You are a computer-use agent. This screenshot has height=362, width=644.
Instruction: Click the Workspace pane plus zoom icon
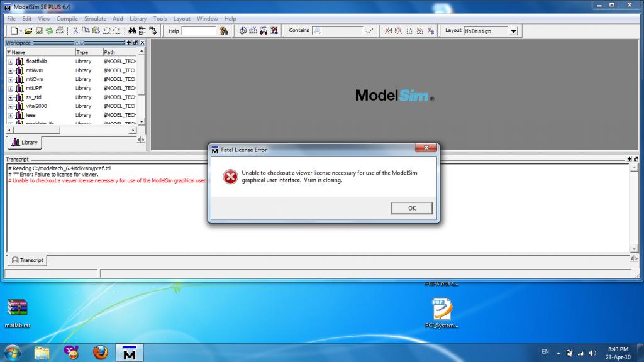(129, 43)
